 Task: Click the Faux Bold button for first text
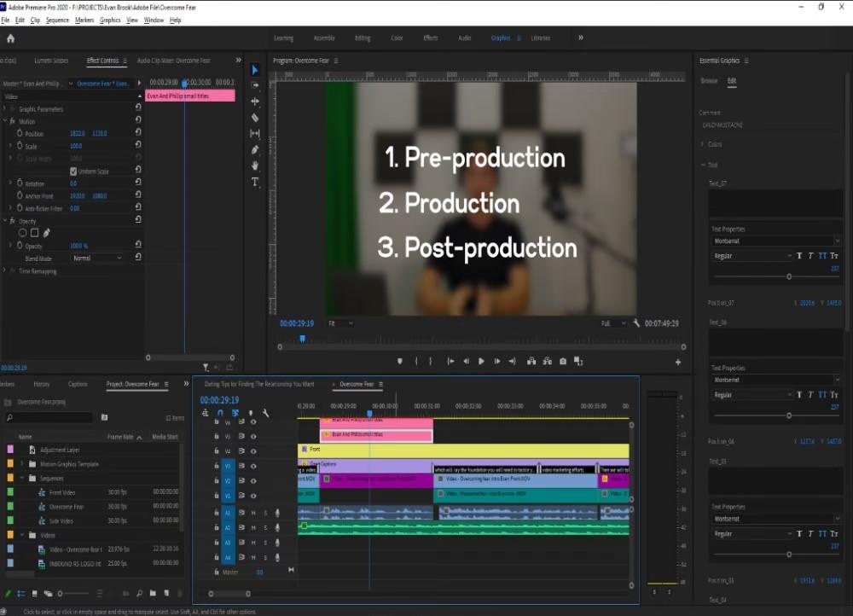[x=799, y=256]
